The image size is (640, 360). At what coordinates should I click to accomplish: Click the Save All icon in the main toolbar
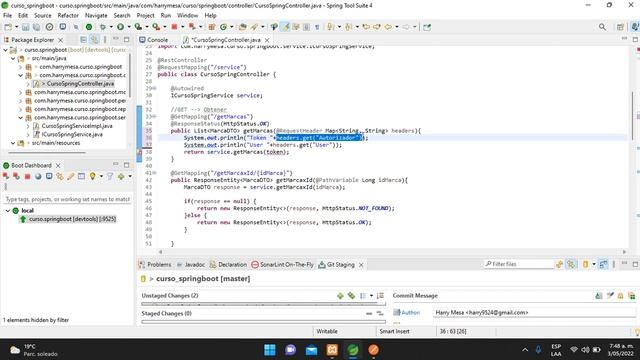coord(36,27)
